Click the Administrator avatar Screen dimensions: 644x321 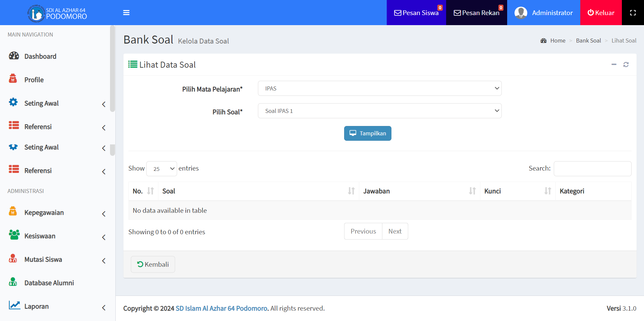[x=521, y=13]
